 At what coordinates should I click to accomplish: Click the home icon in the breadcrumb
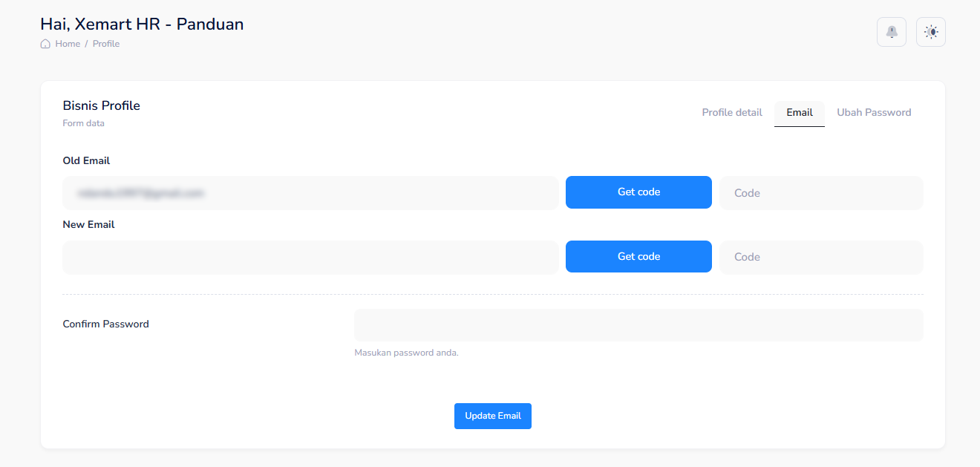click(45, 44)
